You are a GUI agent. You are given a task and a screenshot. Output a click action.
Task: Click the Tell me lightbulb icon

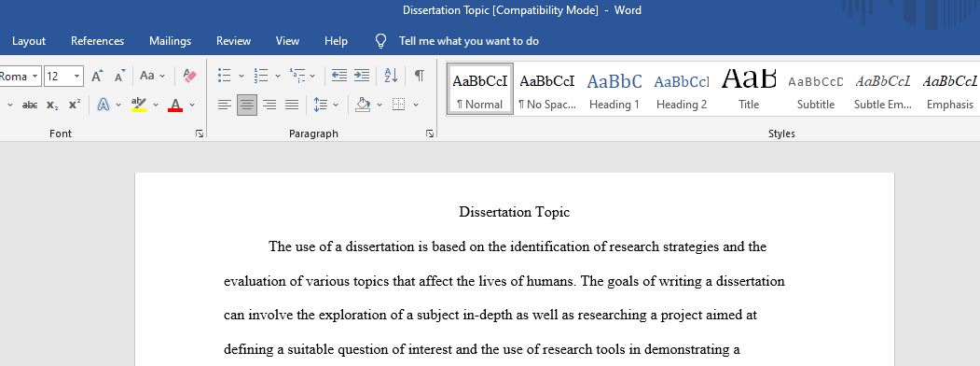click(x=380, y=41)
